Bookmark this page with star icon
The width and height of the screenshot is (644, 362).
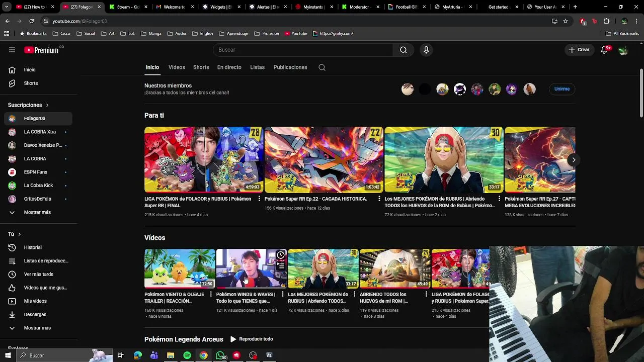[x=566, y=21]
